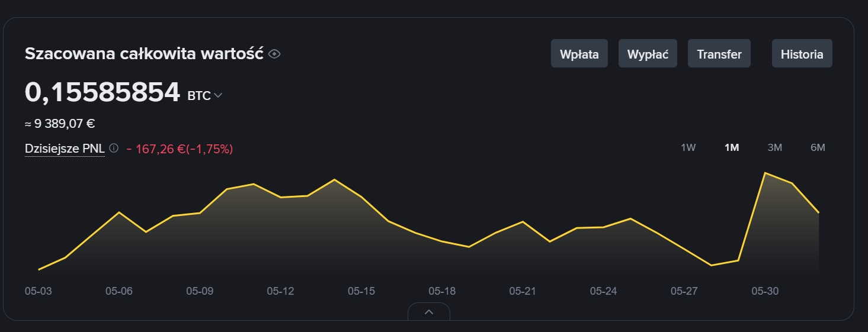
Task: Click the chart low point near 05-28
Action: pos(712,265)
